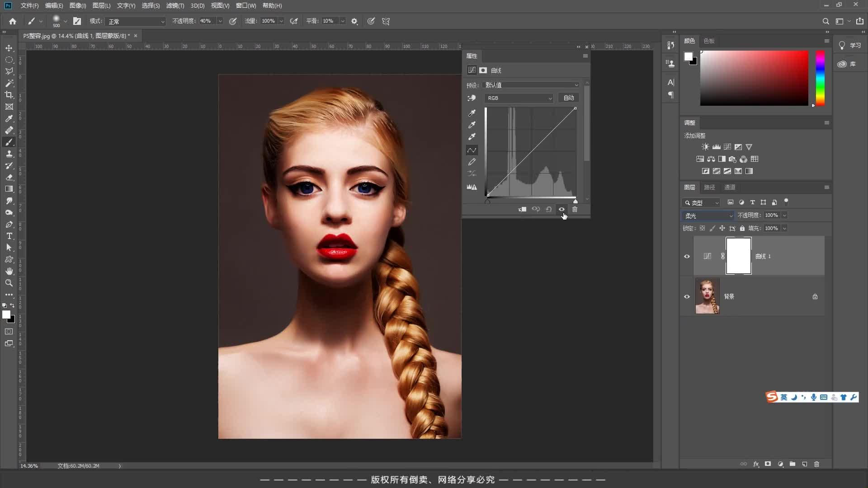The height and width of the screenshot is (488, 868).
Task: Select the Eraser tool
Action: (x=9, y=177)
